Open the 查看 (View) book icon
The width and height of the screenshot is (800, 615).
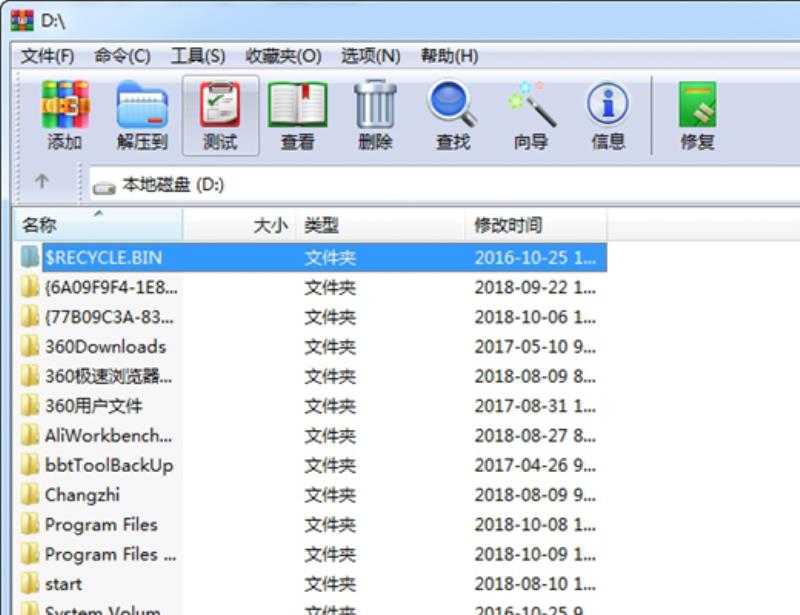point(298,105)
